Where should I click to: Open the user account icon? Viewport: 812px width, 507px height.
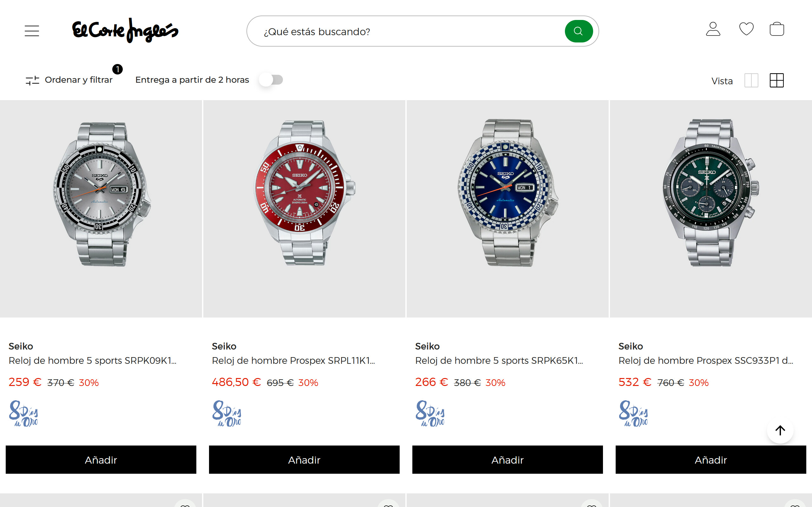(x=713, y=29)
